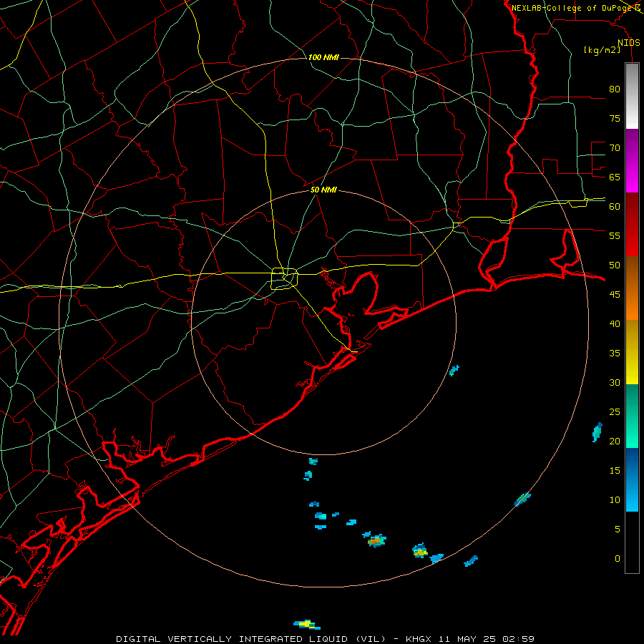Viewport: 644px width, 644px height.
Task: Click the 75 value on the scale
Action: pos(615,118)
